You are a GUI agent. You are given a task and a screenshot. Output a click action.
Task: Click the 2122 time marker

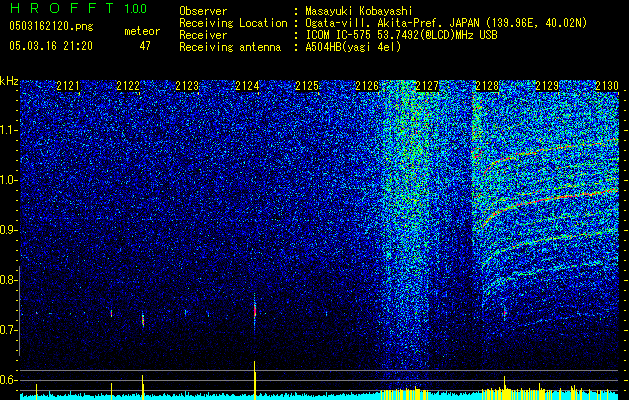point(128,86)
